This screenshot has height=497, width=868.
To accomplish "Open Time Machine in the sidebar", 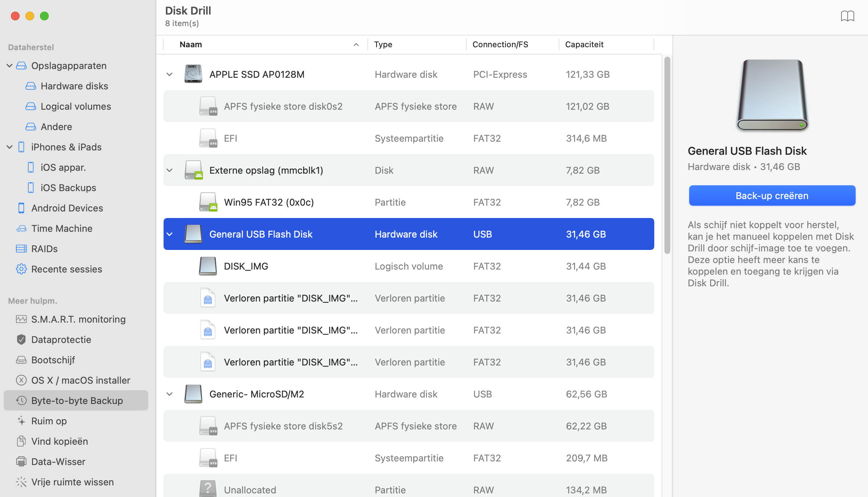I will click(x=62, y=229).
